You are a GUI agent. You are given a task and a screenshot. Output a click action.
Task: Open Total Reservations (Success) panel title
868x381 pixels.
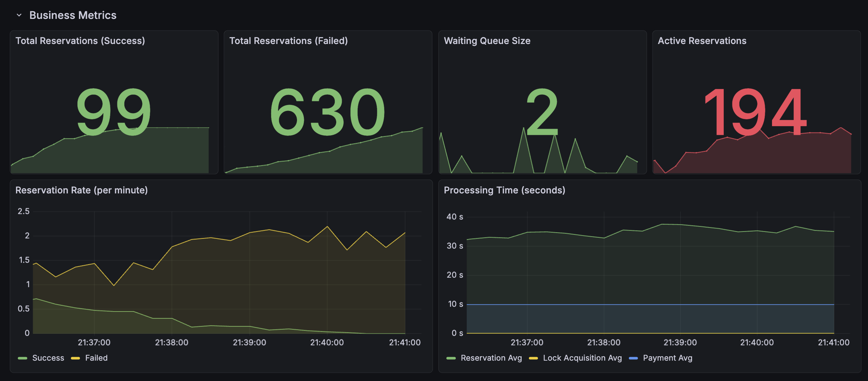(x=80, y=41)
